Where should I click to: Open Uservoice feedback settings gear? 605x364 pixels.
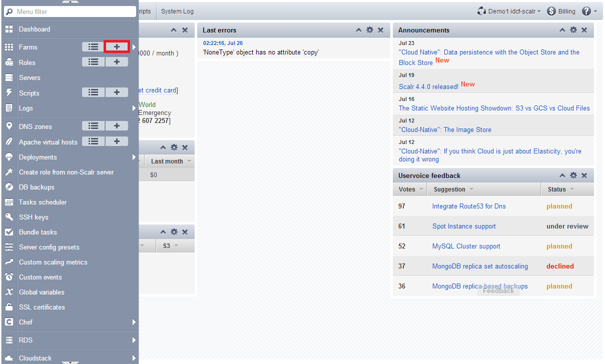[x=573, y=175]
